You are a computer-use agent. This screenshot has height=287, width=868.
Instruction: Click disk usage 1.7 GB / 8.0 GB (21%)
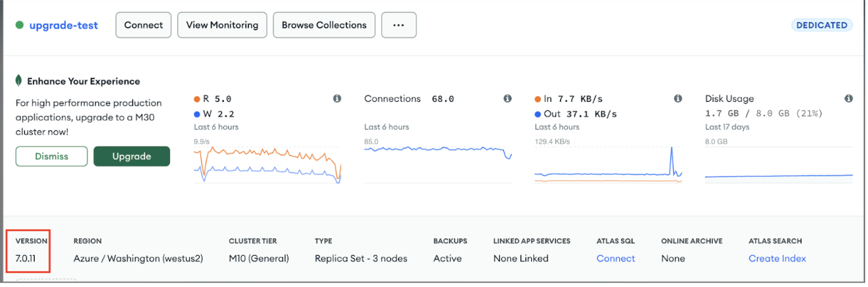763,113
